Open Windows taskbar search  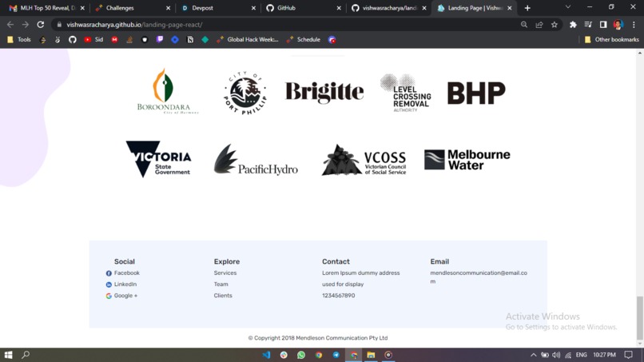click(26, 355)
